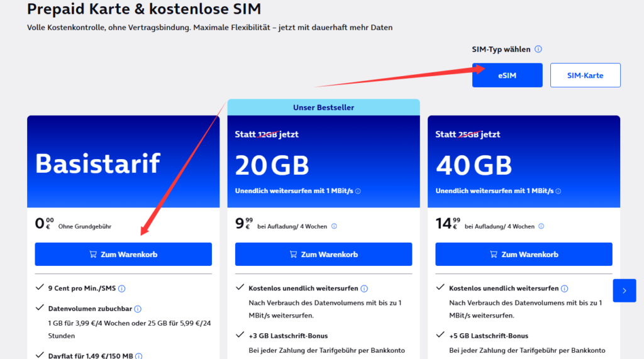
Task: Select the SIM-Karte type option
Action: (x=585, y=75)
